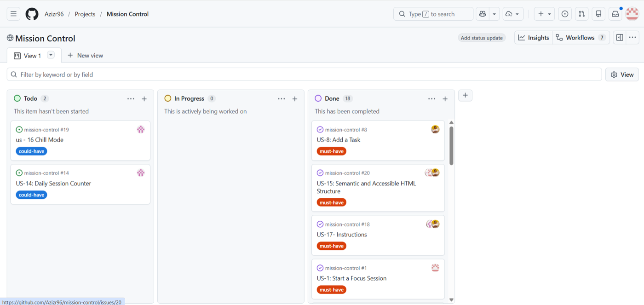
Task: Click the search bar in header
Action: click(x=433, y=14)
